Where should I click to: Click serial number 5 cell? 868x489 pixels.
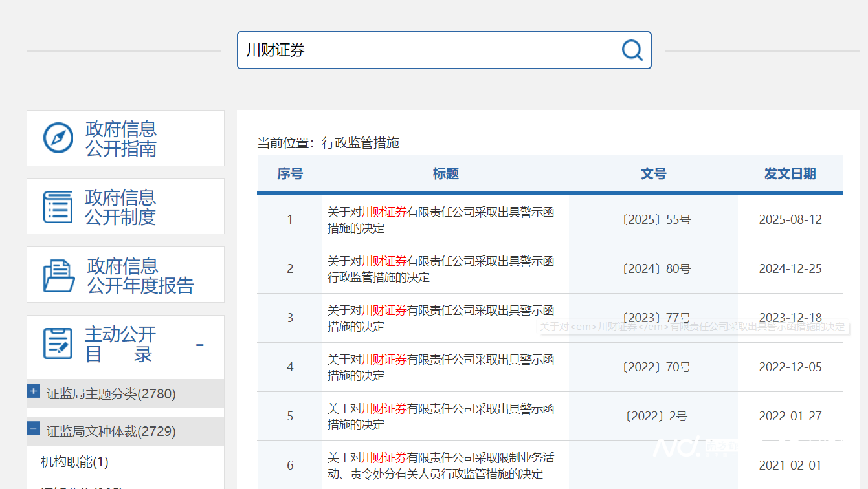[290, 417]
